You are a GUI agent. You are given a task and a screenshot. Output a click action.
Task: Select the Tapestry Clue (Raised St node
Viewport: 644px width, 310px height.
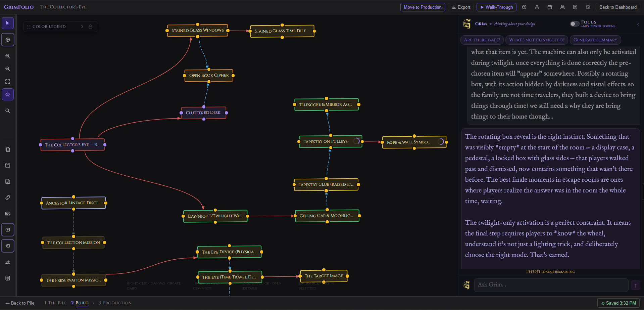pyautogui.click(x=326, y=185)
